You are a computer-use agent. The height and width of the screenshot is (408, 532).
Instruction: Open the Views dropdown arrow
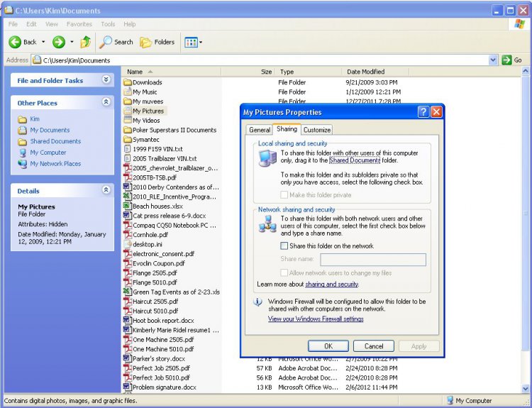tap(201, 43)
